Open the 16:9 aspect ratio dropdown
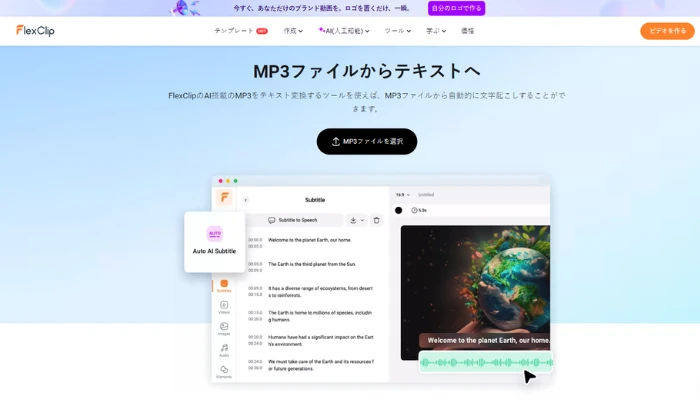The width and height of the screenshot is (700, 400). pyautogui.click(x=403, y=195)
